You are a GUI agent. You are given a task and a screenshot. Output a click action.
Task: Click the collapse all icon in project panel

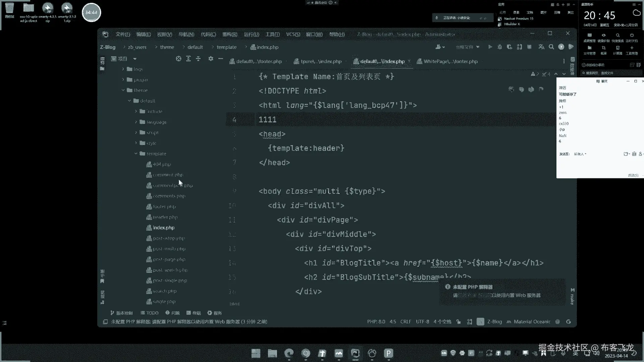(198, 59)
